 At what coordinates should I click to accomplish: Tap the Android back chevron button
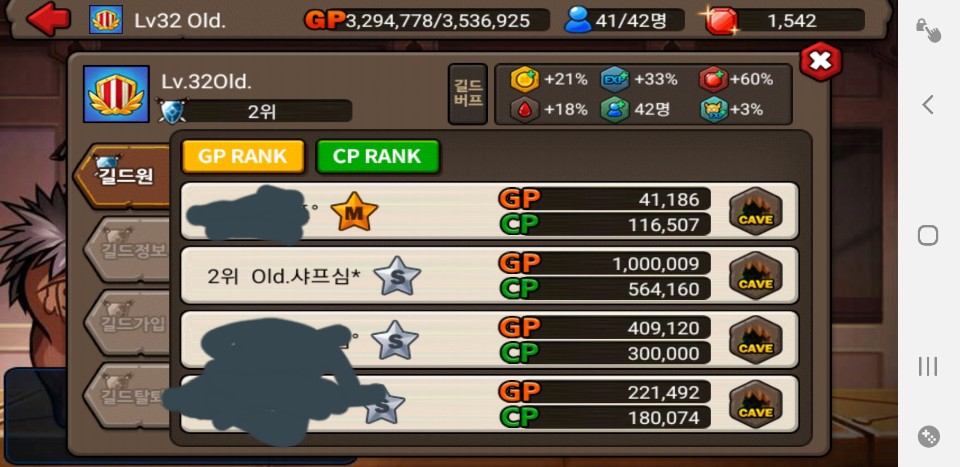pos(928,105)
